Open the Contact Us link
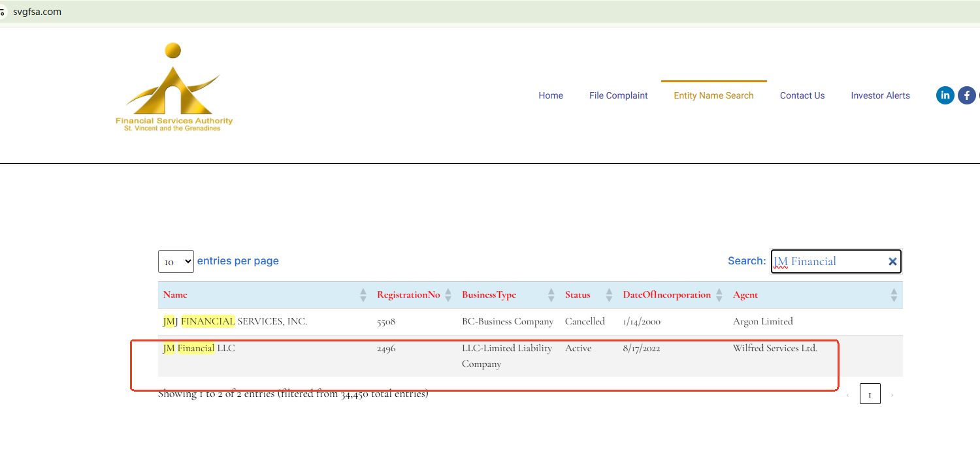This screenshot has width=980, height=455. pyautogui.click(x=802, y=95)
